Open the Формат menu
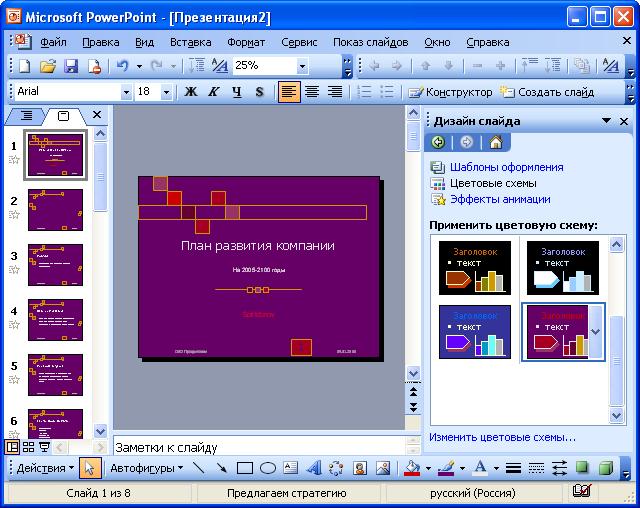Viewport: 640px width, 508px height. pos(246,42)
